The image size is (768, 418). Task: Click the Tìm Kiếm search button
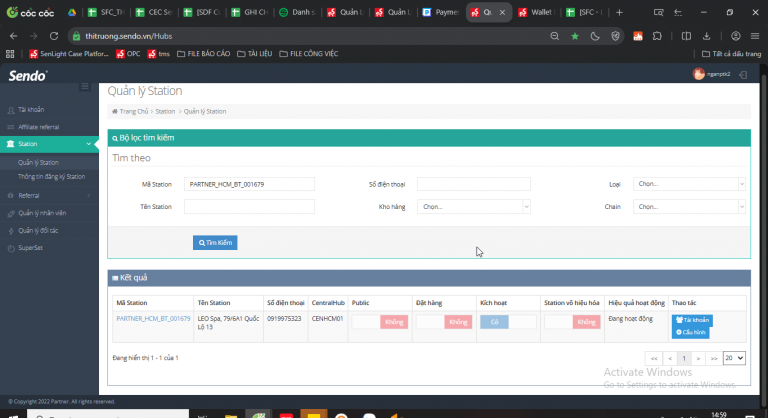point(215,243)
